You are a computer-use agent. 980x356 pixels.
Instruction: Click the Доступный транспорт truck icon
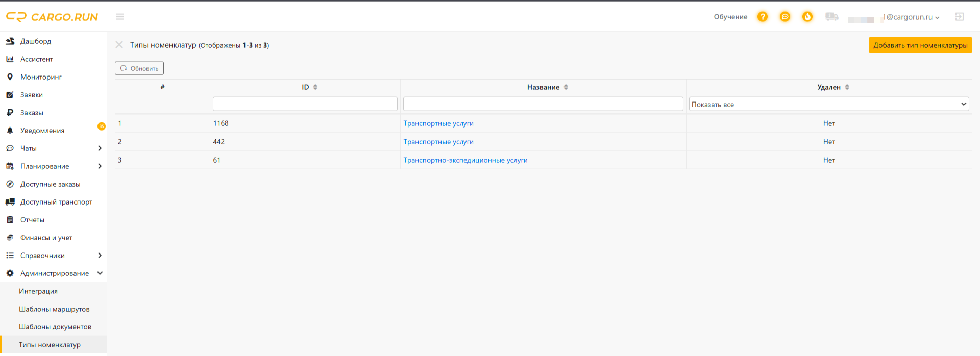[10, 202]
